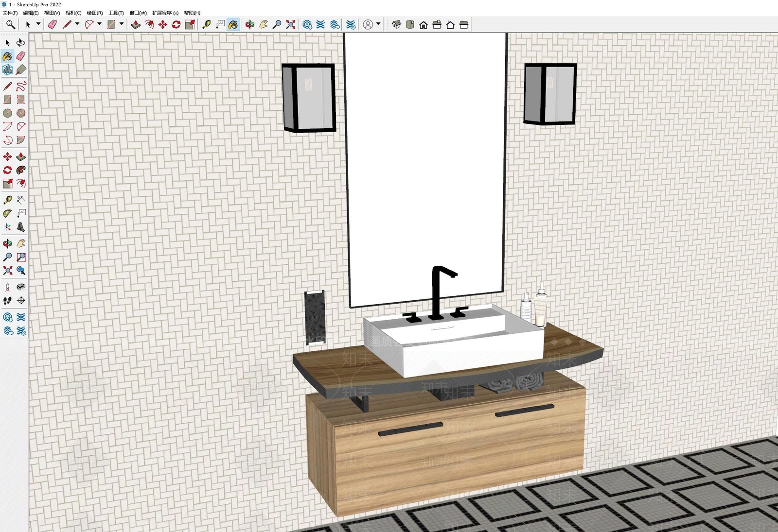Open the user account dropdown arrow

tap(378, 24)
